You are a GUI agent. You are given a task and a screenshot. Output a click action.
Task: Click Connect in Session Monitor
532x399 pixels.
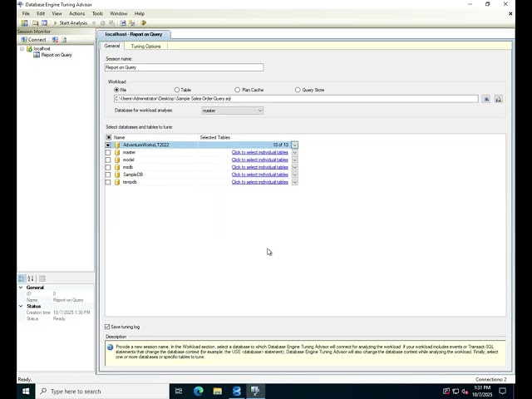[33, 40]
